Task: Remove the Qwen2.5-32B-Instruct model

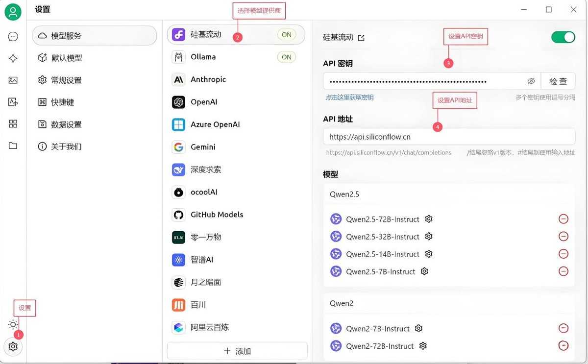Action: (x=563, y=237)
